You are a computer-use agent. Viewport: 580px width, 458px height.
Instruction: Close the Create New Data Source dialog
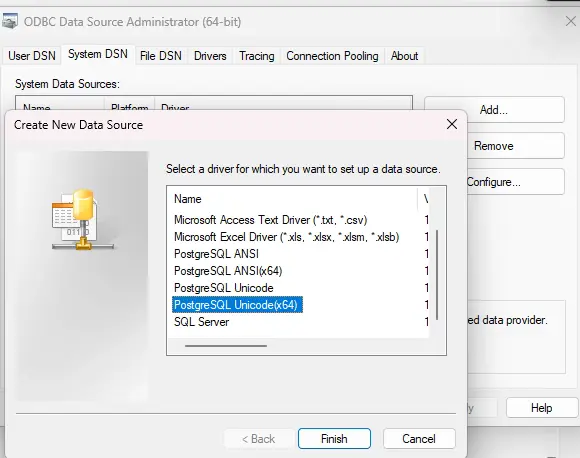[x=452, y=124]
